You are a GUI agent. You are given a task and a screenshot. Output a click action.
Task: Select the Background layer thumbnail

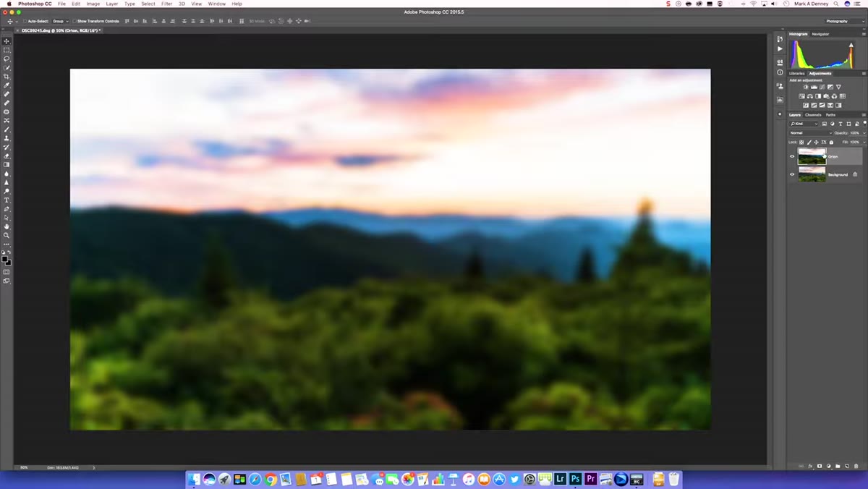point(812,174)
